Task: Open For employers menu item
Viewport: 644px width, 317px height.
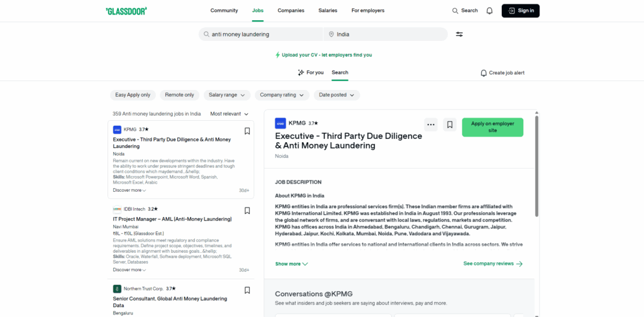Action: click(368, 11)
